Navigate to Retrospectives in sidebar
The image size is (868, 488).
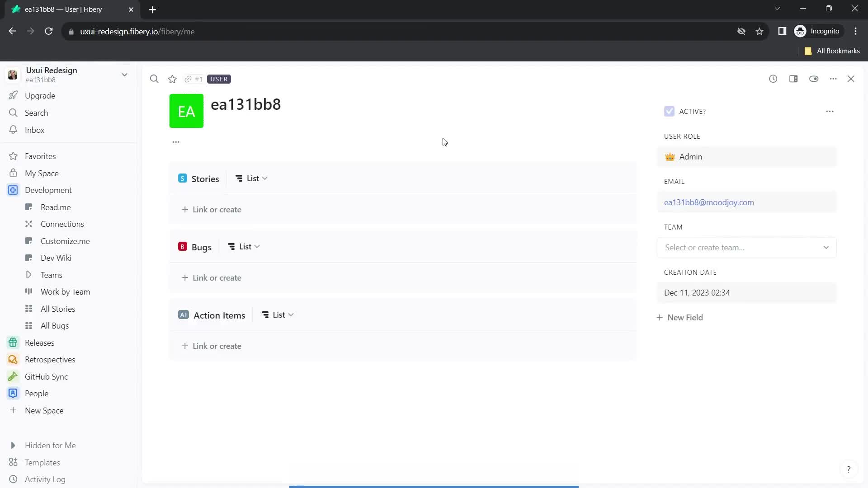click(50, 359)
